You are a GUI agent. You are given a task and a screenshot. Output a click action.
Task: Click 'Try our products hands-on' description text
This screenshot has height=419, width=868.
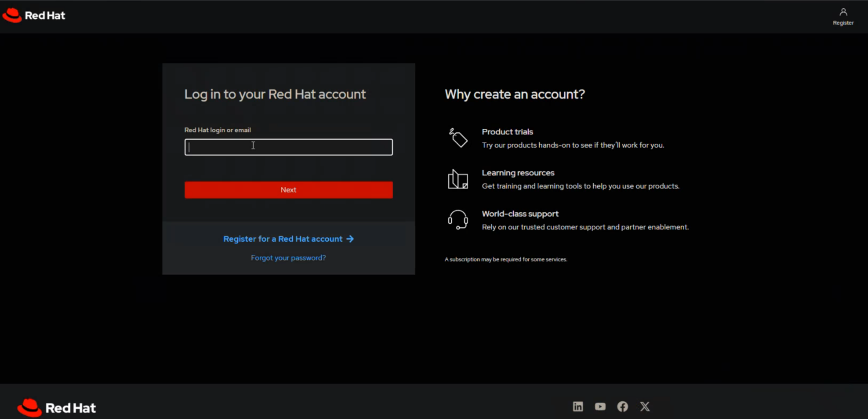(573, 145)
